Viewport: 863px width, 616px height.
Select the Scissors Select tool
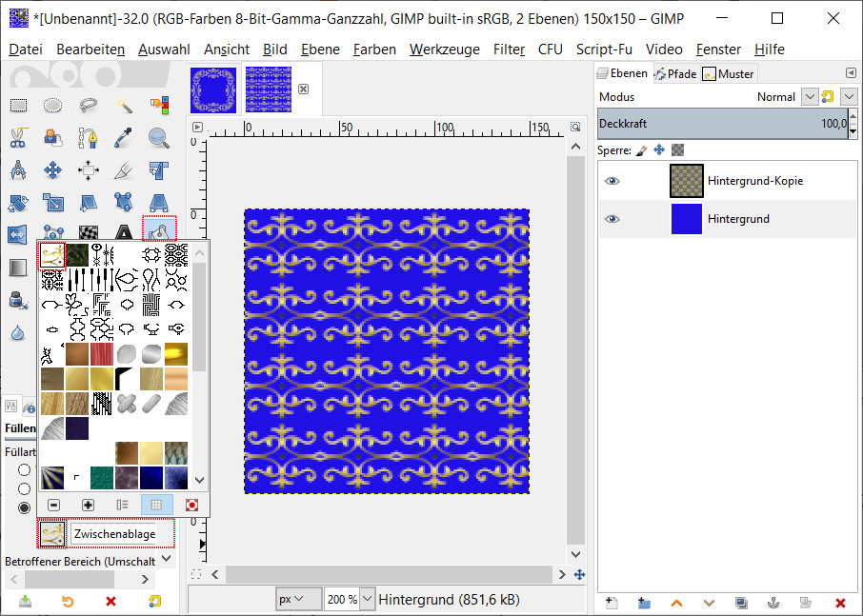click(18, 137)
